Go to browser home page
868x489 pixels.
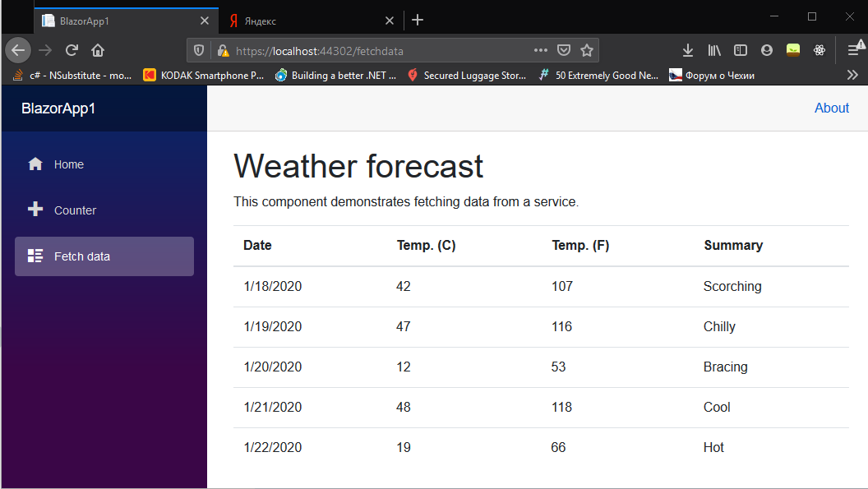[97, 50]
